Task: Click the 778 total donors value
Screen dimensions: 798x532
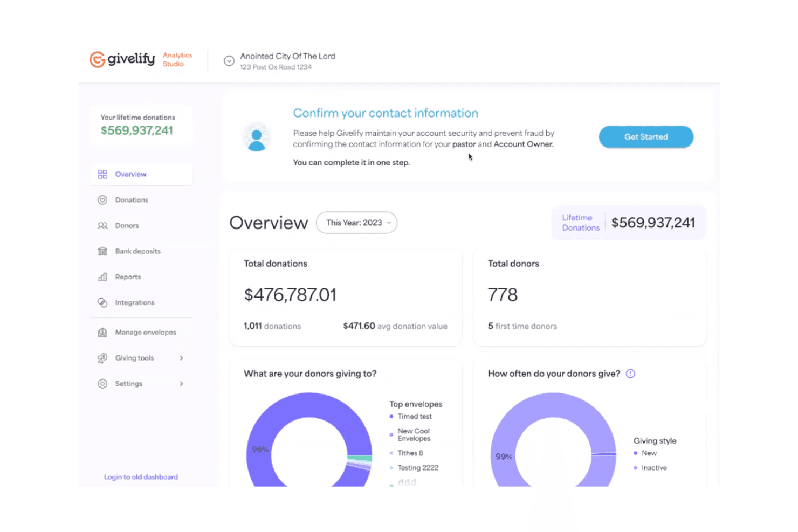Action: click(503, 295)
